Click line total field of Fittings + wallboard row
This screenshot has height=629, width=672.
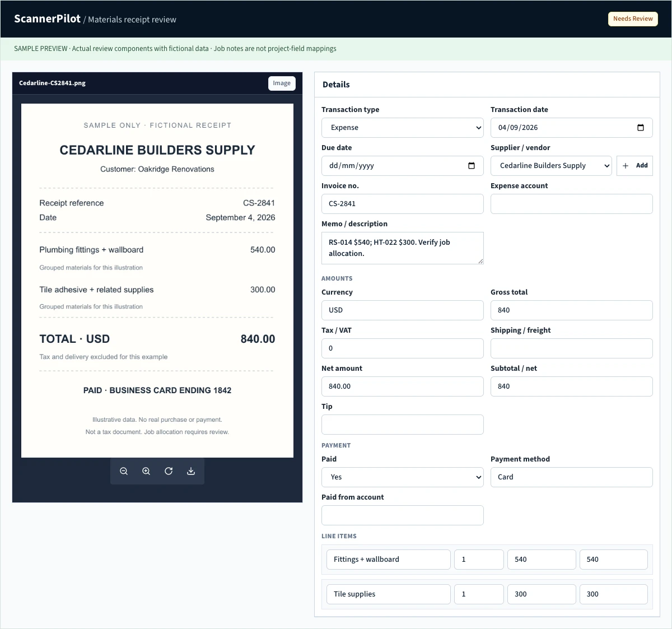614,560
